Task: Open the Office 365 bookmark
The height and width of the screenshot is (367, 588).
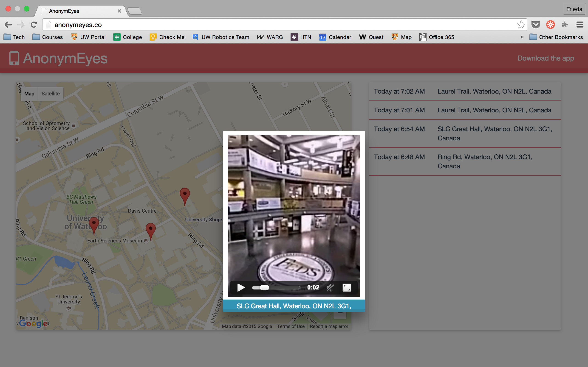Action: pos(437,37)
